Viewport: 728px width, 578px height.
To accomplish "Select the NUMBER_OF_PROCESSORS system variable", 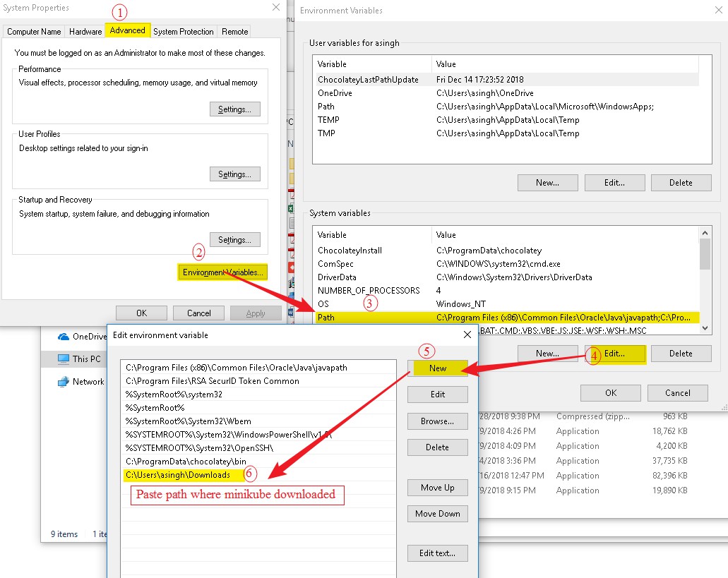I will tap(508, 290).
